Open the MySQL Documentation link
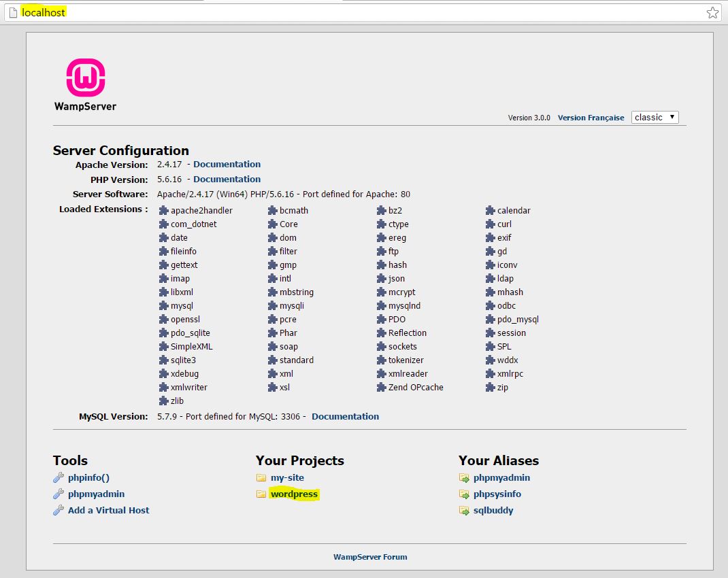Image resolution: width=728 pixels, height=578 pixels. click(x=345, y=416)
